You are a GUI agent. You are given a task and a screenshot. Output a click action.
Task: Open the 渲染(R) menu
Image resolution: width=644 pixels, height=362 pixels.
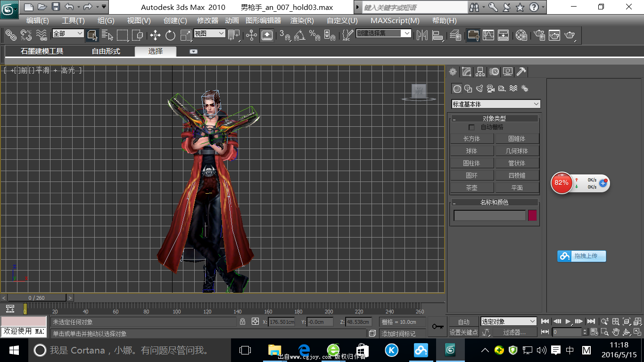pos(302,21)
